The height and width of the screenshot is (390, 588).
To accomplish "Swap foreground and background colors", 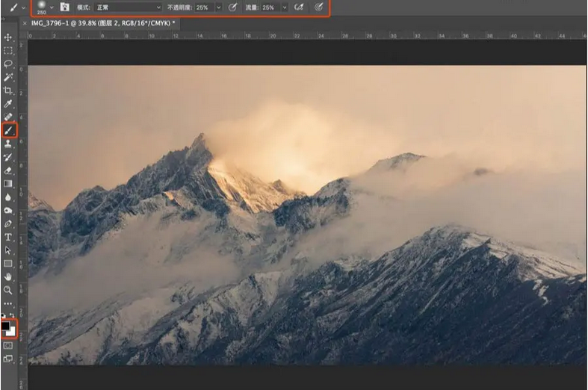I will [12, 315].
